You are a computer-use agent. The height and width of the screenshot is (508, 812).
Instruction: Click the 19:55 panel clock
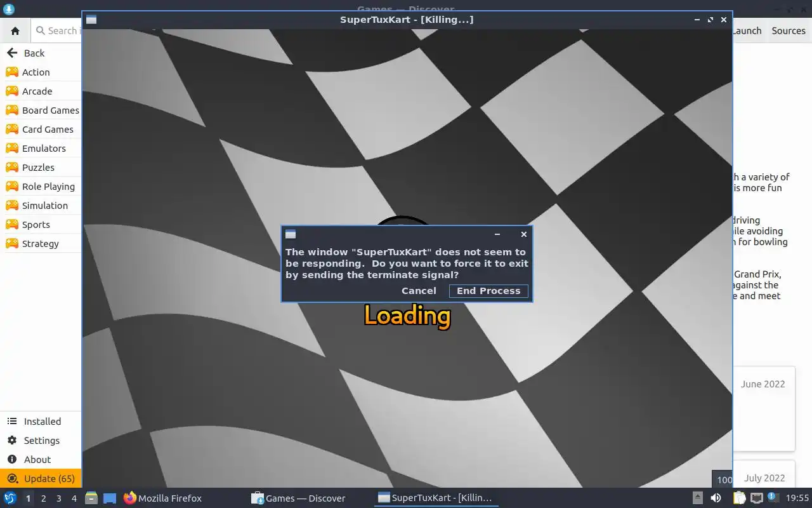797,498
